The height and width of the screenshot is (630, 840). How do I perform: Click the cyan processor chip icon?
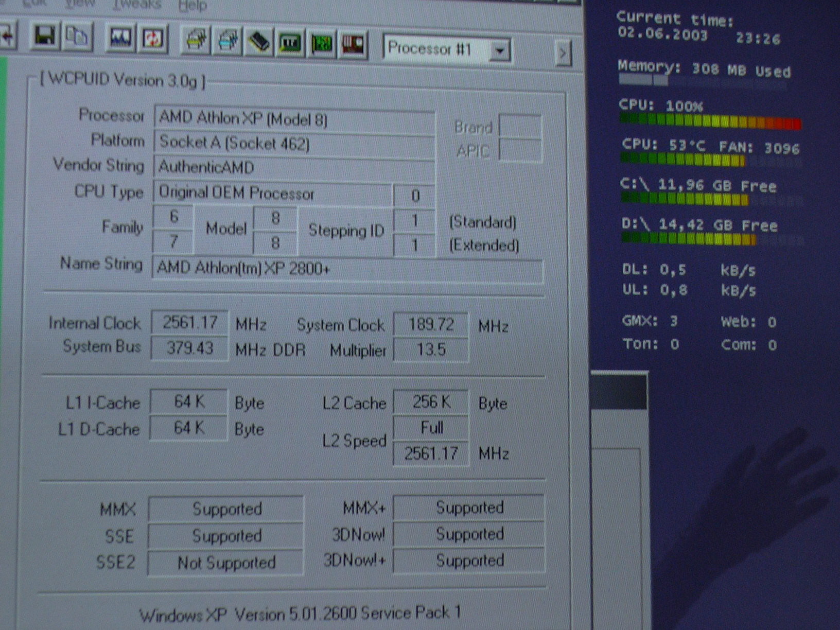point(228,41)
